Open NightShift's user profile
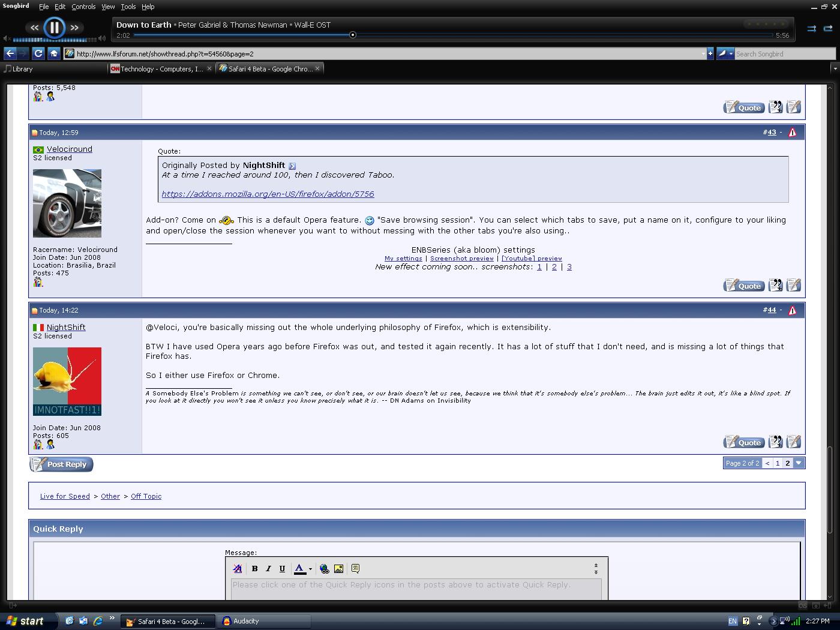The width and height of the screenshot is (840, 630). click(66, 327)
